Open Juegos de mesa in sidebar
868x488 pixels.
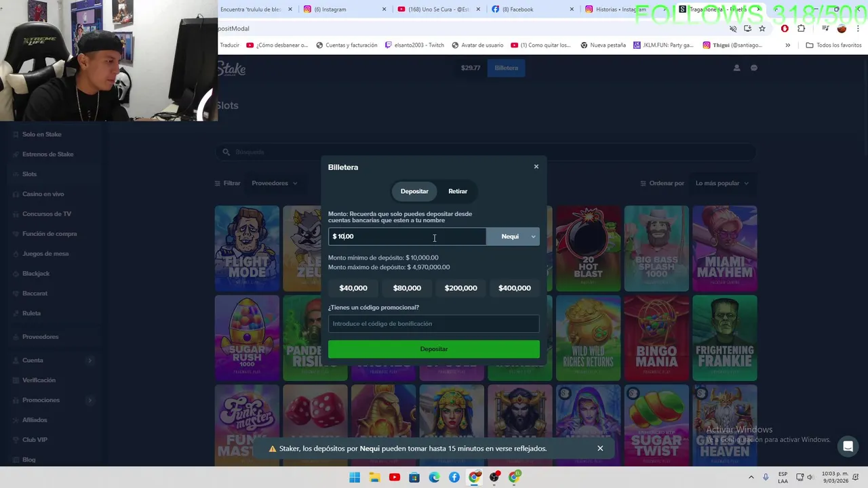point(45,253)
